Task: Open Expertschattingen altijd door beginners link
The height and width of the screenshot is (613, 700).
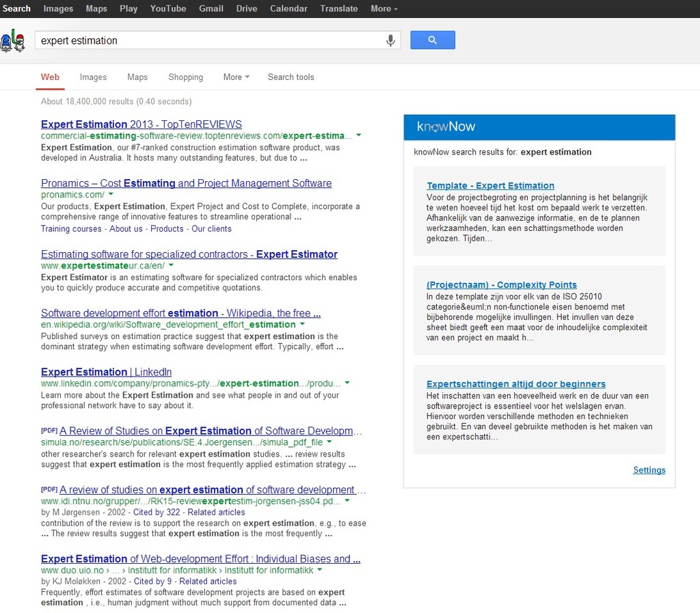Action: coord(516,383)
